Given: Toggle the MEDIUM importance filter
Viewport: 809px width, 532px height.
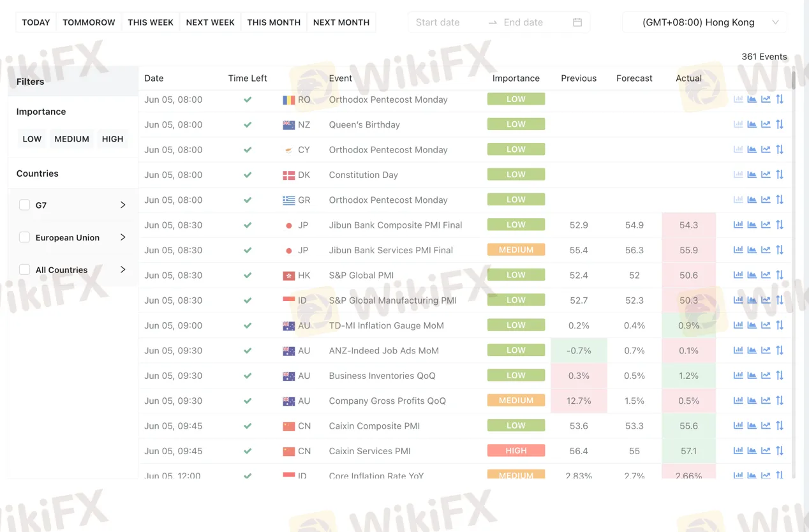Looking at the screenshot, I should 71,138.
